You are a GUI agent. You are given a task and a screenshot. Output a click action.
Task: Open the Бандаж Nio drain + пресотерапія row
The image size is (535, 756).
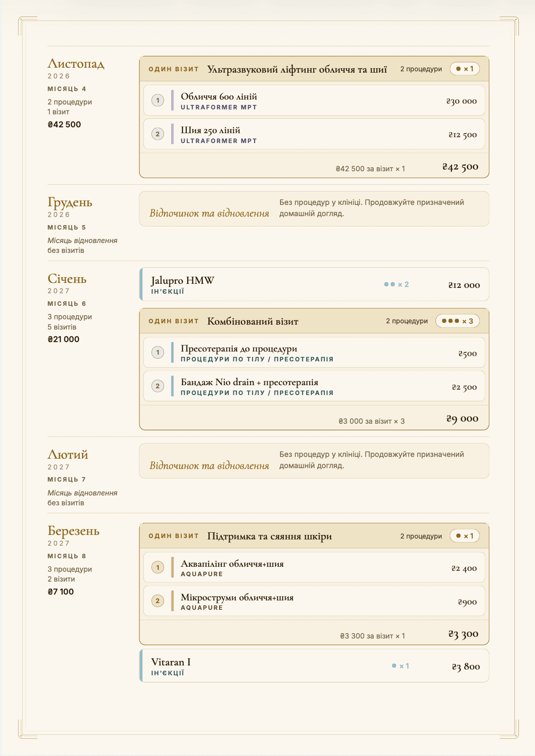314,386
